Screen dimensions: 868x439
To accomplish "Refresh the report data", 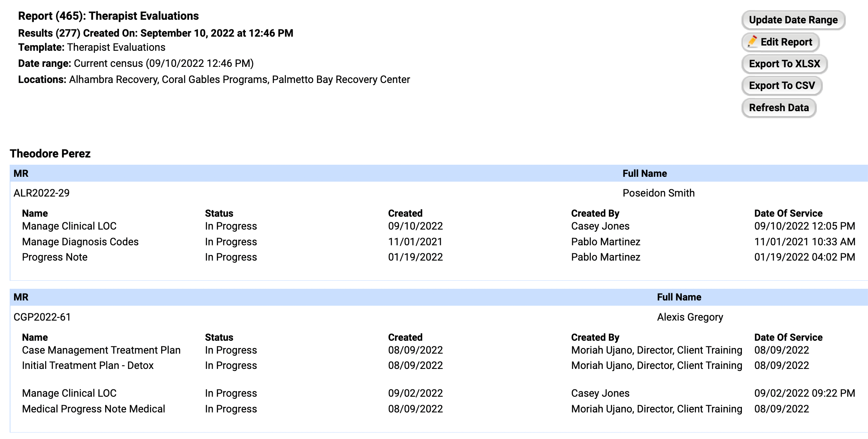I will pos(779,108).
